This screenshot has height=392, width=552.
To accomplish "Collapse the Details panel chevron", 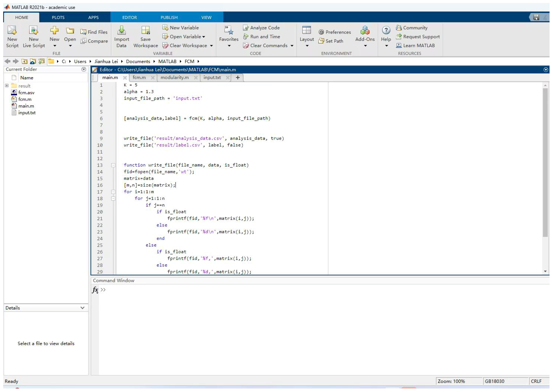I will (x=82, y=308).
